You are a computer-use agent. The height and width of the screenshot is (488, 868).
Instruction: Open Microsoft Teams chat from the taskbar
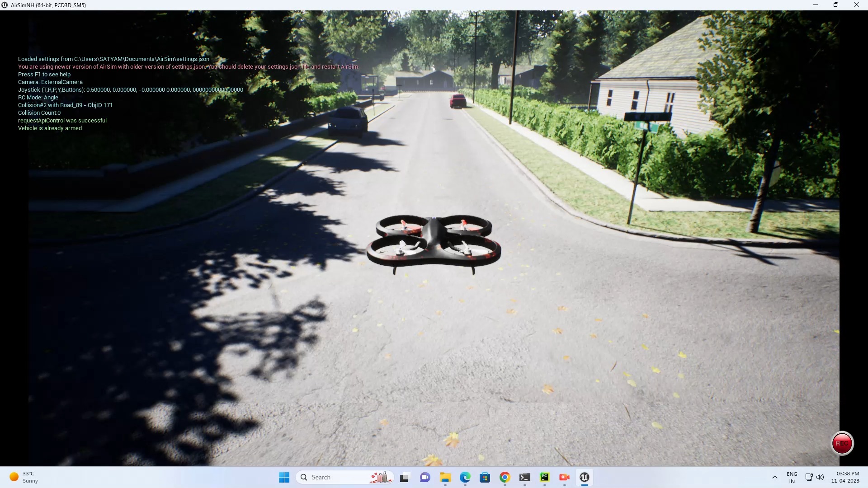pyautogui.click(x=425, y=478)
